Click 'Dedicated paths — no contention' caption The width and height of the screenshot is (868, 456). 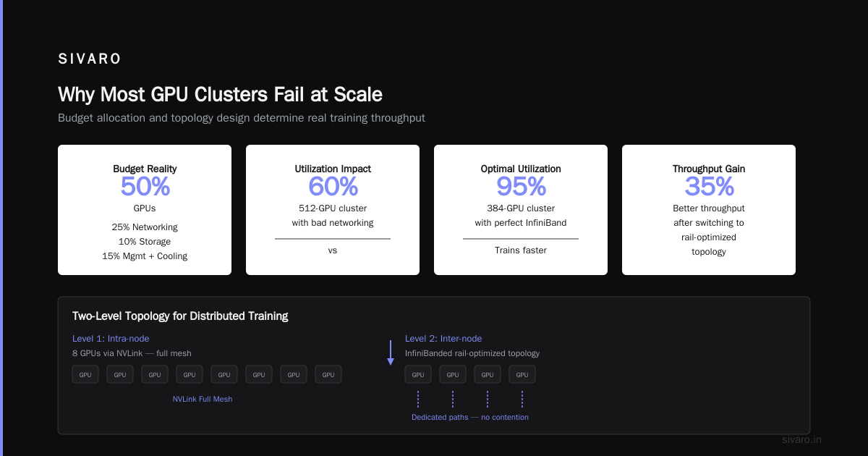point(470,417)
